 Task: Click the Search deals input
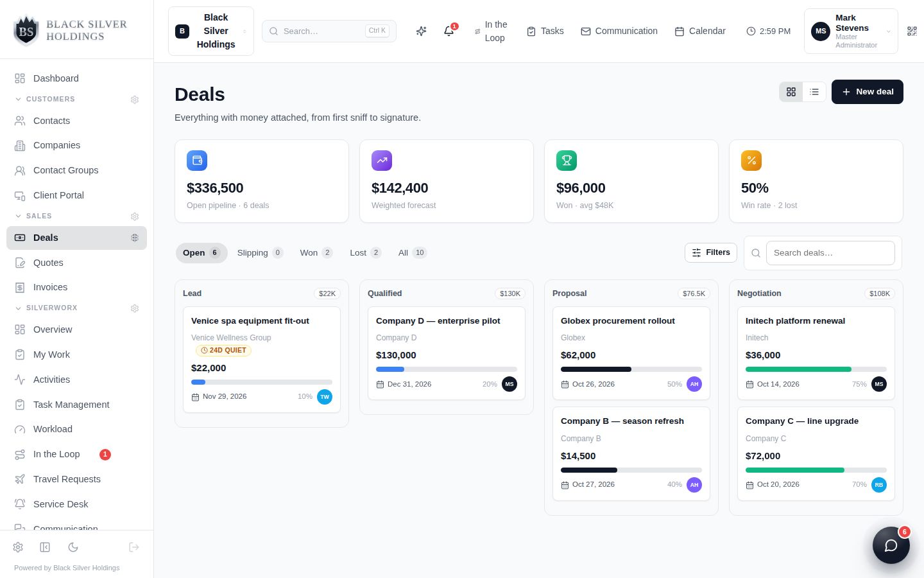[830, 253]
